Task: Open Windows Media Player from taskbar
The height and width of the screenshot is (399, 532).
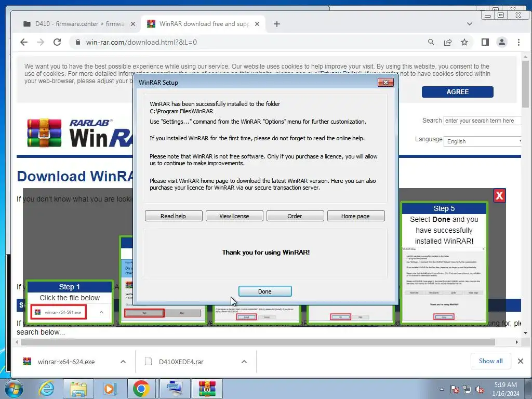Action: (x=109, y=389)
